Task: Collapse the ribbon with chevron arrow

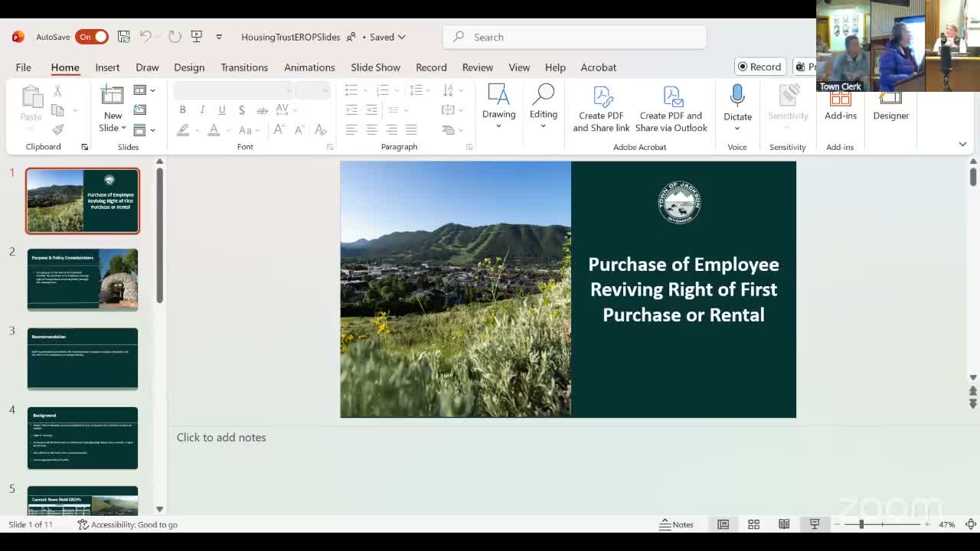Action: coord(962,144)
